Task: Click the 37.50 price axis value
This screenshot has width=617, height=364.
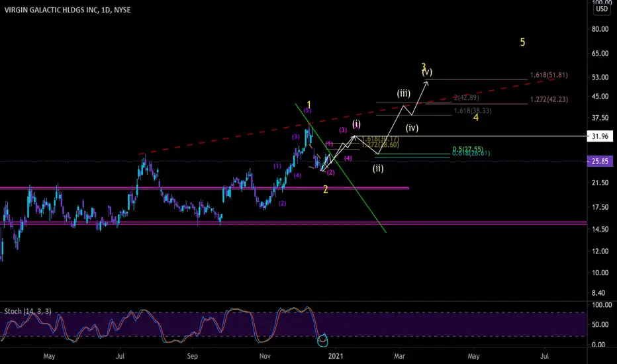Action: click(600, 118)
